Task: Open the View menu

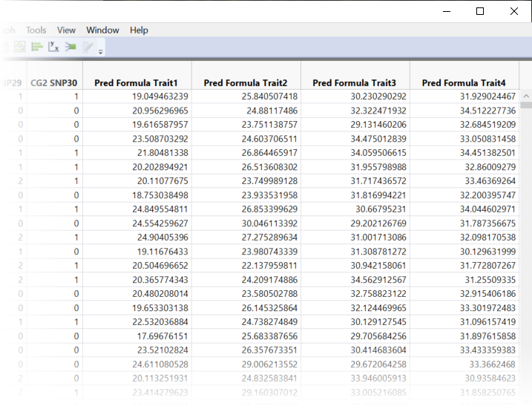Action: [x=67, y=30]
